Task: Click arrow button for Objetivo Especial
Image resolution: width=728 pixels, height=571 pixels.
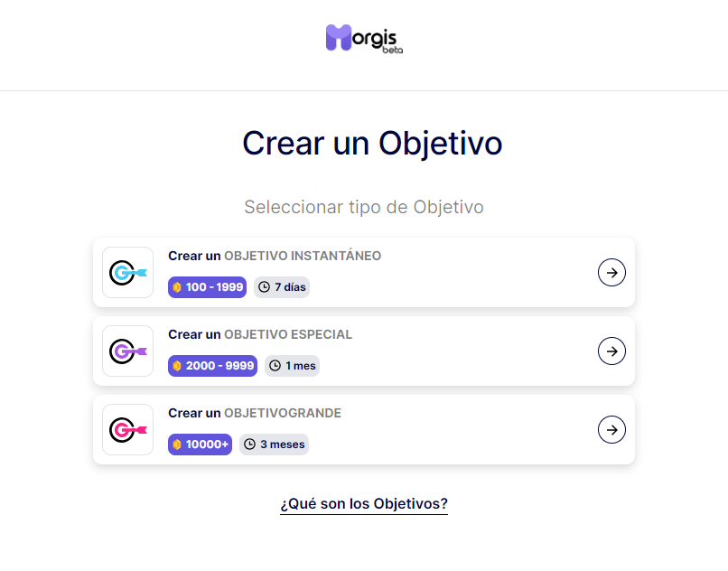Action: [611, 351]
